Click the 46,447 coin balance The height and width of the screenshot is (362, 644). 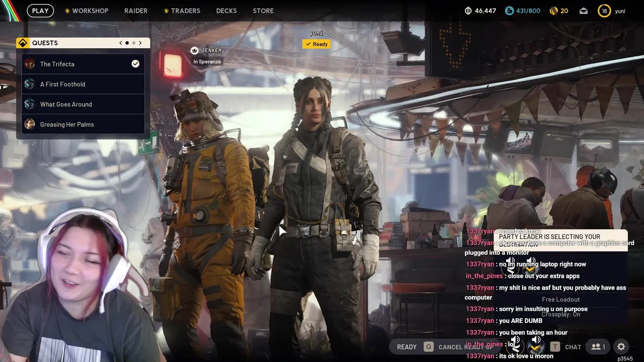tap(486, 11)
